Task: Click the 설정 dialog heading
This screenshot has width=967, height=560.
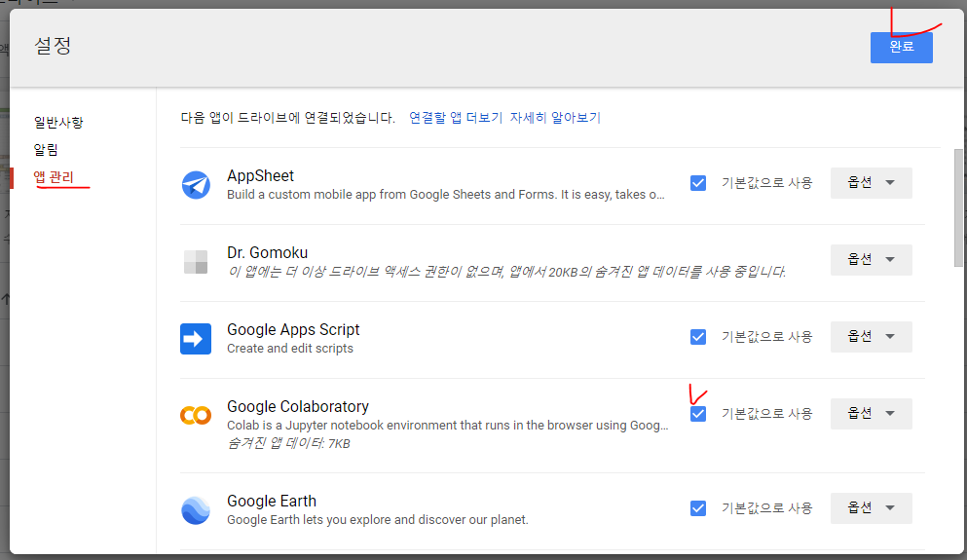Action: tap(53, 45)
